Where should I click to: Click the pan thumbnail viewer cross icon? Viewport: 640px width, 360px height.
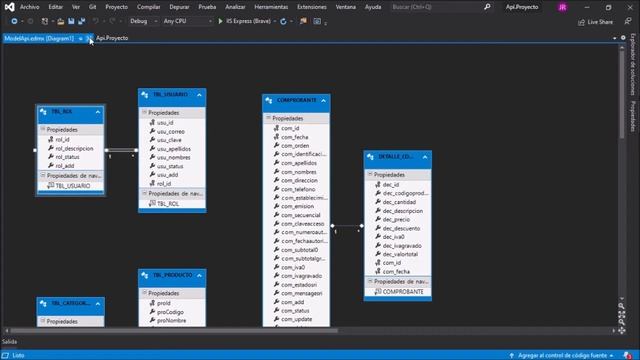[x=622, y=331]
